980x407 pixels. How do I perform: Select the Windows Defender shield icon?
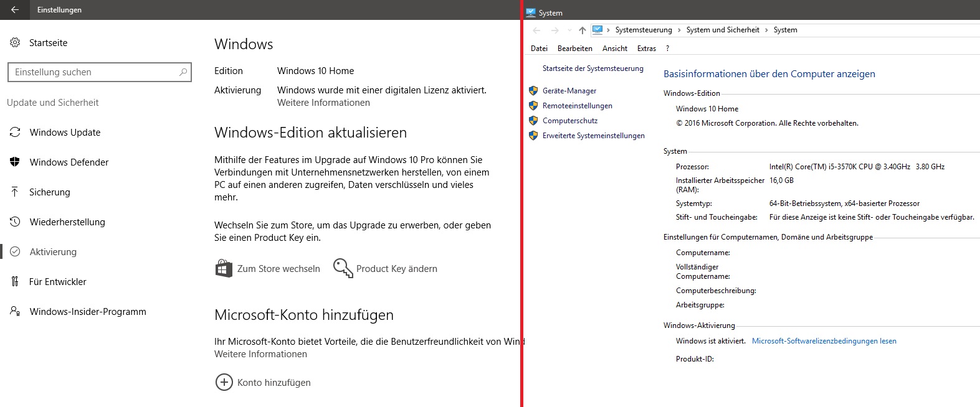tap(15, 162)
